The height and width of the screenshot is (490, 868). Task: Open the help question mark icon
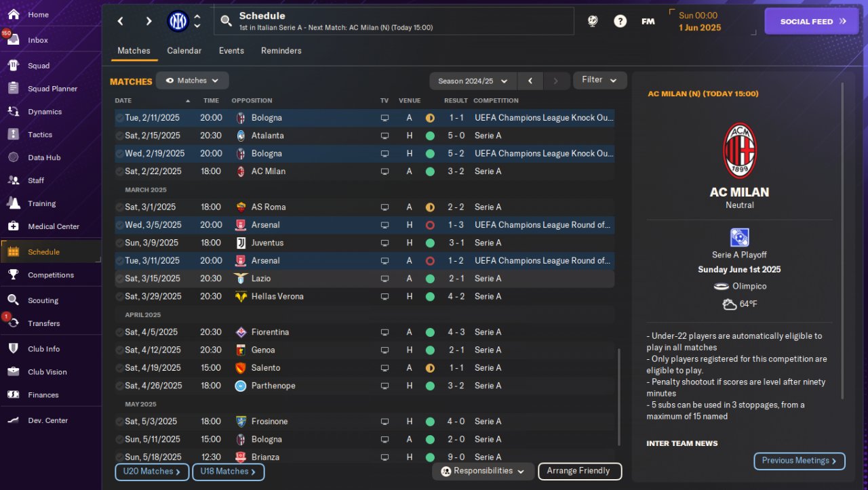(x=620, y=21)
